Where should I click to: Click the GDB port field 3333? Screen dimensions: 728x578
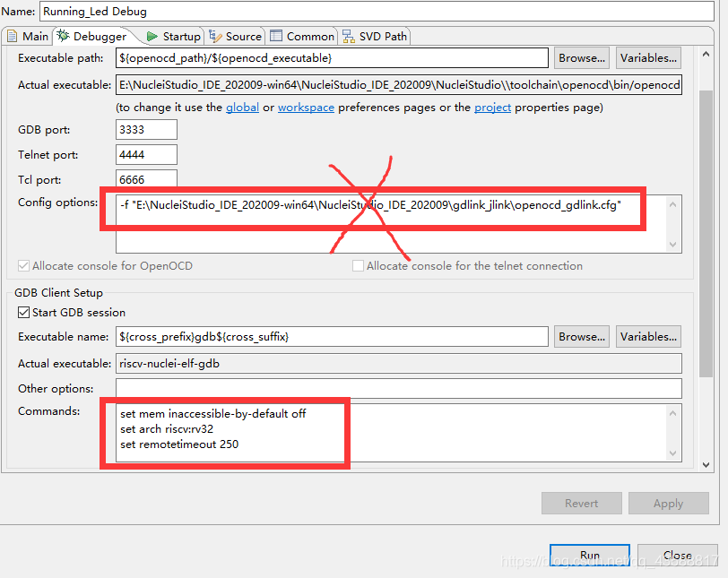click(146, 129)
